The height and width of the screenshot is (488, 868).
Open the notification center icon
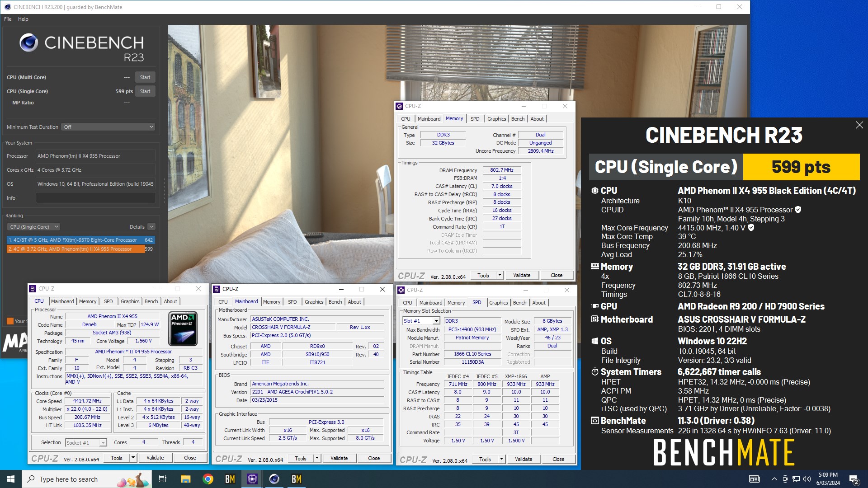854,479
